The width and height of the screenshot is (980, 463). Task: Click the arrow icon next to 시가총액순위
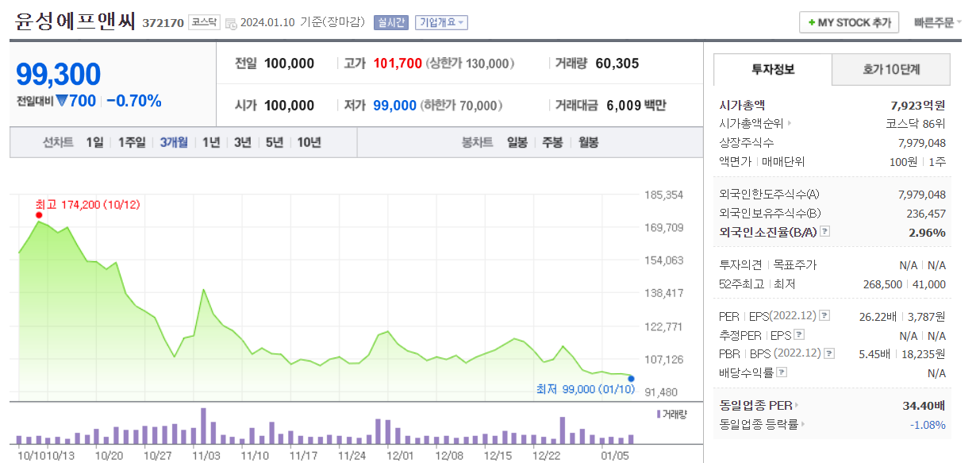(790, 124)
